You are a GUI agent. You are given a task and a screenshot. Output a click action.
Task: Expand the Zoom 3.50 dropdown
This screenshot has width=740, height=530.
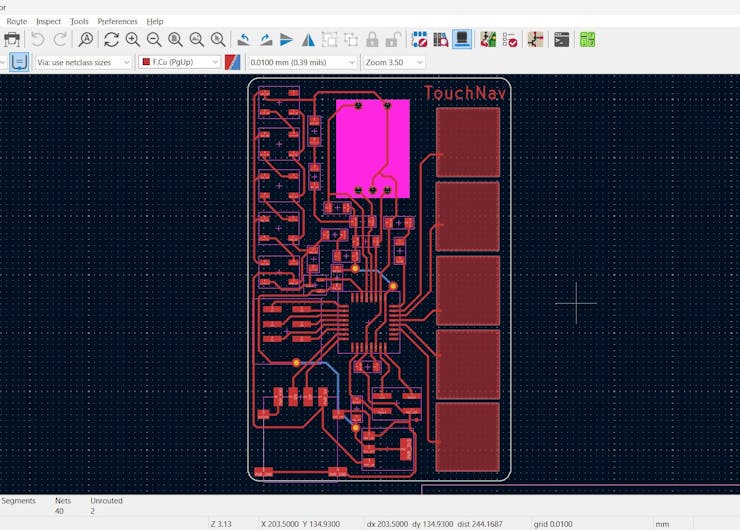pyautogui.click(x=394, y=62)
